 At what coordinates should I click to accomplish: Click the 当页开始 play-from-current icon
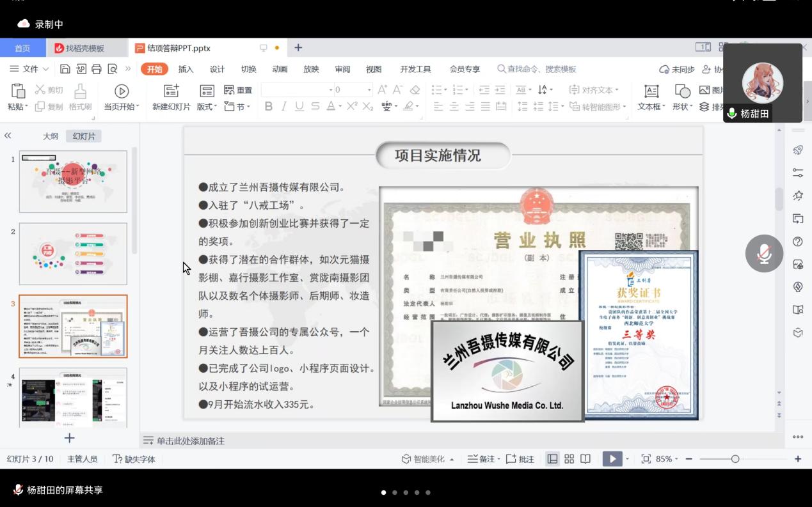pyautogui.click(x=121, y=91)
